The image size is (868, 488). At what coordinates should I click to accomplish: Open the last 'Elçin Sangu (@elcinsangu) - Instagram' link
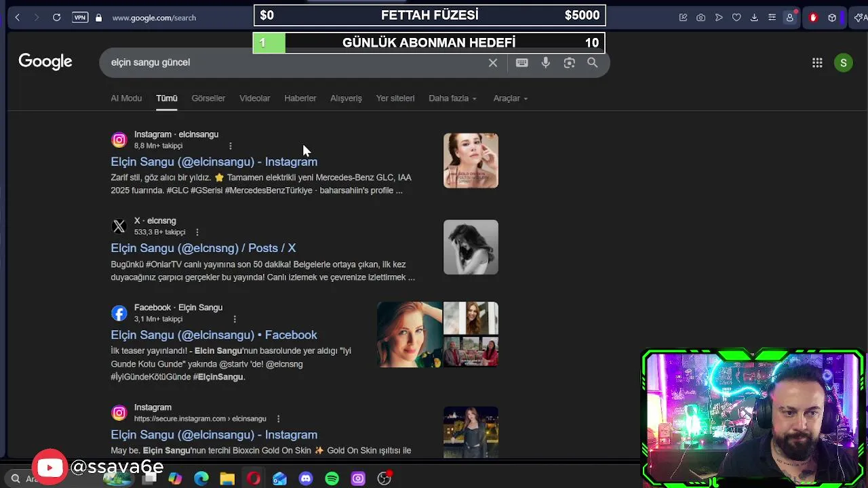click(214, 434)
